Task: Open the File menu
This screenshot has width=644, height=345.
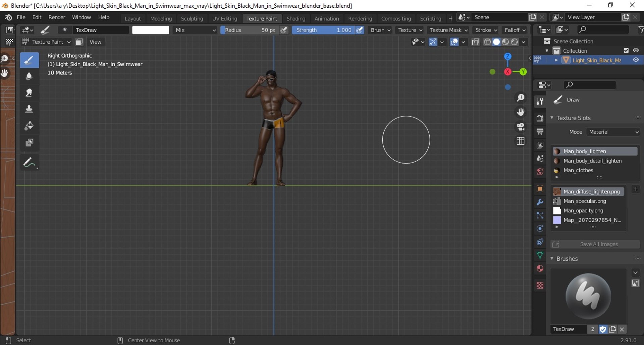Action: tap(21, 17)
